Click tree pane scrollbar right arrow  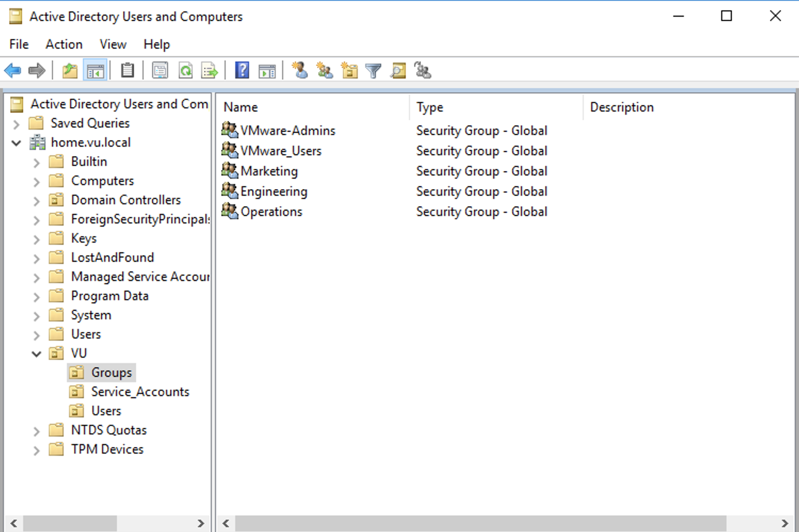click(200, 523)
